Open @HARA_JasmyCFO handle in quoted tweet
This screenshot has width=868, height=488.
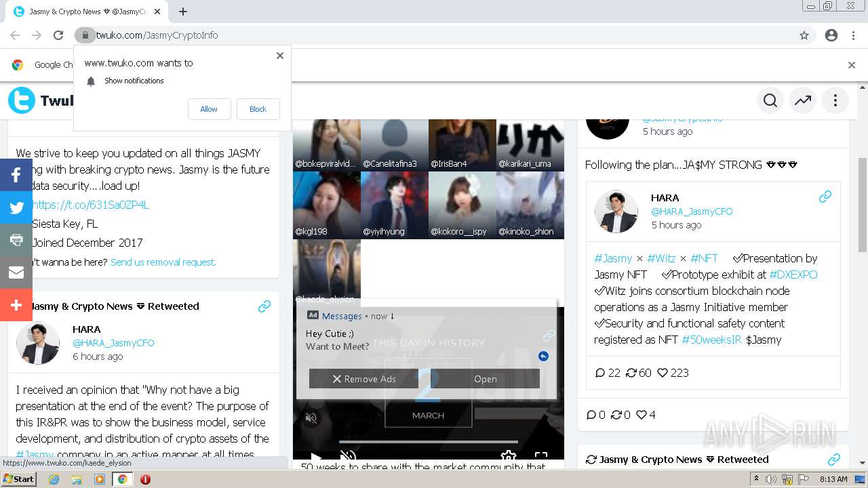tap(692, 211)
